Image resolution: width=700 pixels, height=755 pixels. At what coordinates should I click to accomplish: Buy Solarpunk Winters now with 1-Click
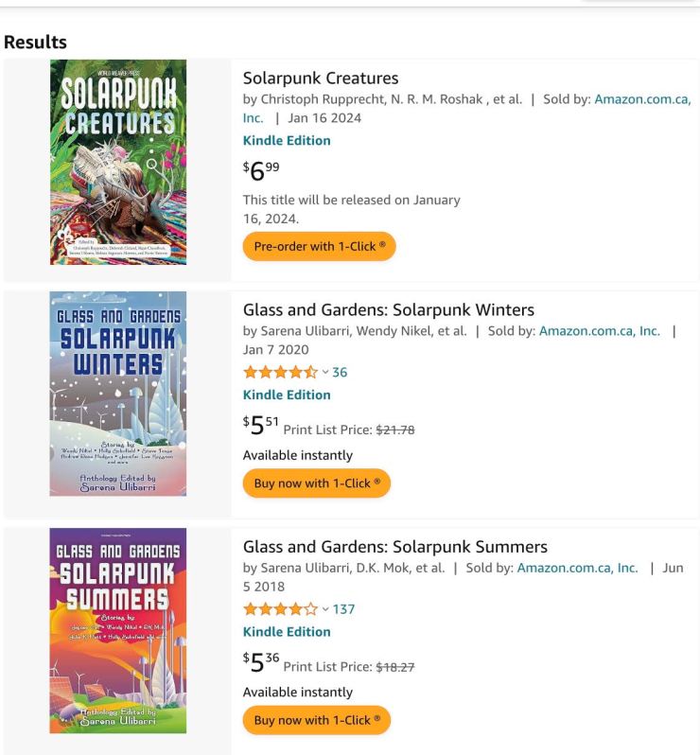click(x=316, y=483)
